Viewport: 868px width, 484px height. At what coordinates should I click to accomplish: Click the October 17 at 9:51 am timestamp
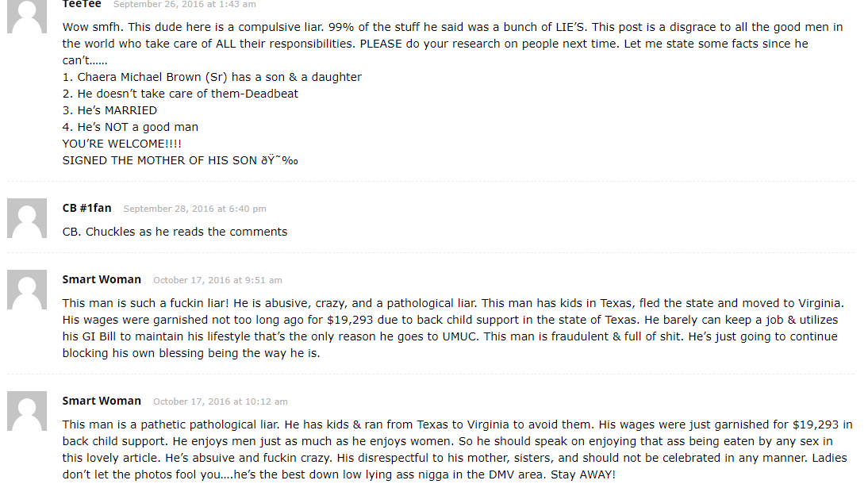pyautogui.click(x=217, y=280)
